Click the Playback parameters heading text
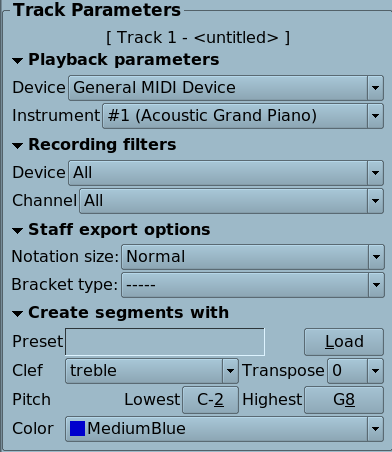Image resolution: width=392 pixels, height=452 pixels. coord(124,60)
